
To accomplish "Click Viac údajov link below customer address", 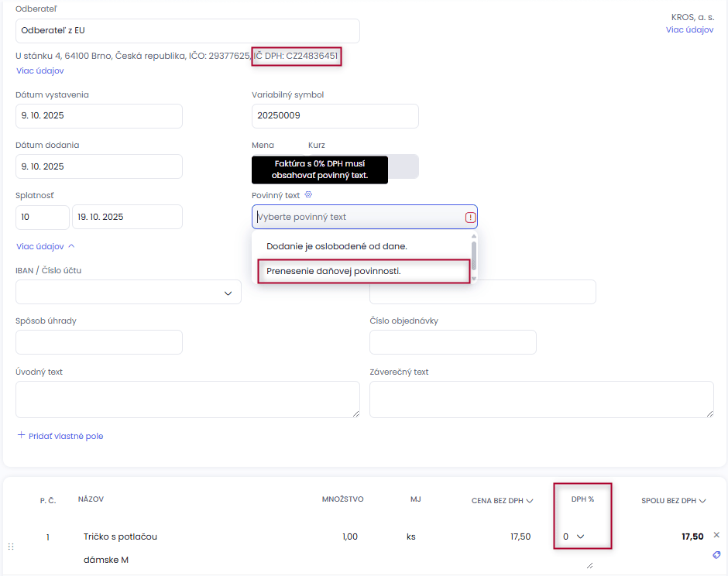I will coord(39,70).
